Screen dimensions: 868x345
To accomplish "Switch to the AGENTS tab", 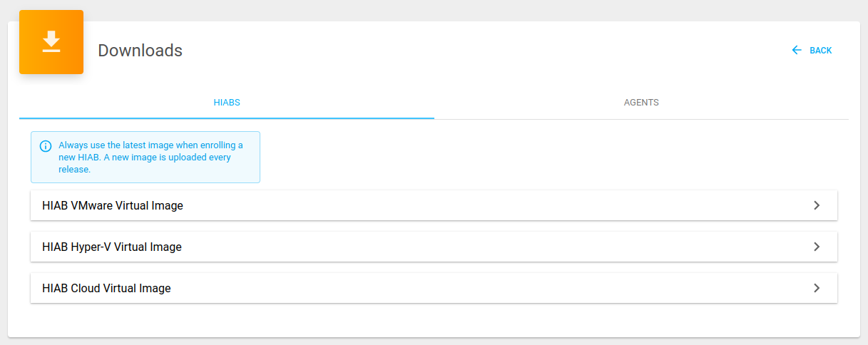I will point(641,103).
